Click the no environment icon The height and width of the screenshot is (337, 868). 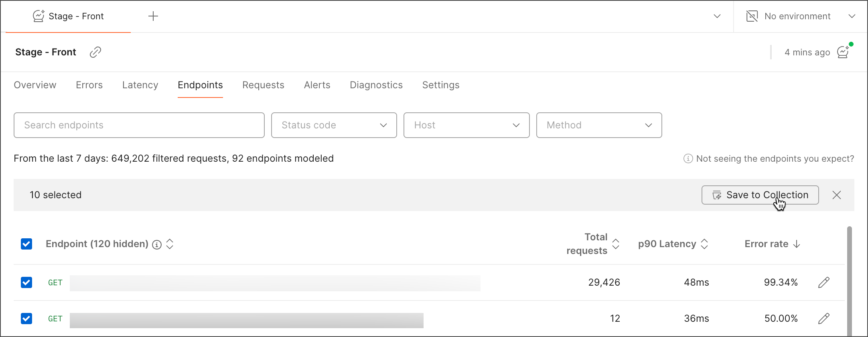pos(752,16)
